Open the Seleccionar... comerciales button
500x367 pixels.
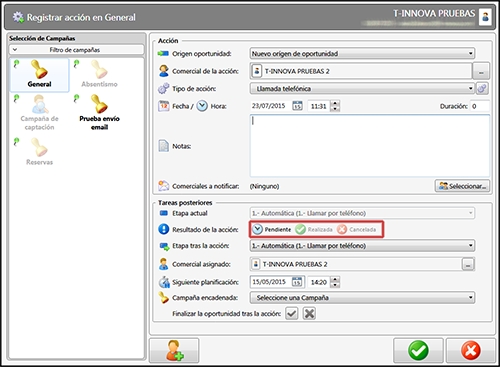(x=462, y=186)
